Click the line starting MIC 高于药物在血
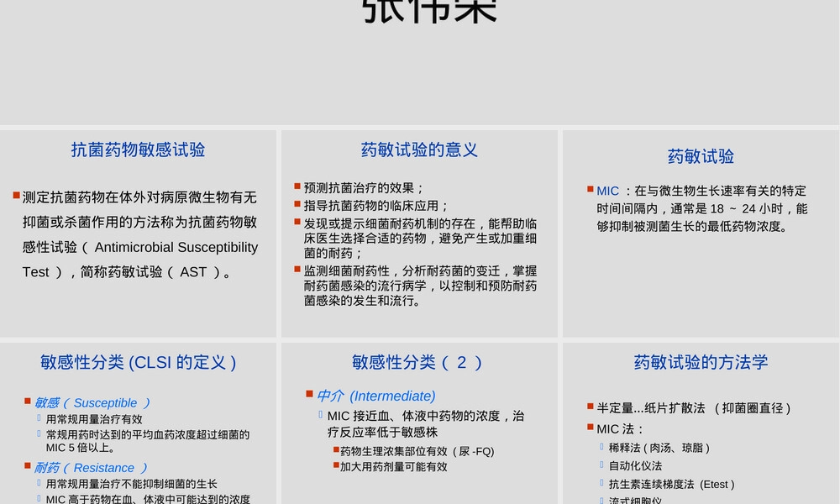 click(x=148, y=499)
